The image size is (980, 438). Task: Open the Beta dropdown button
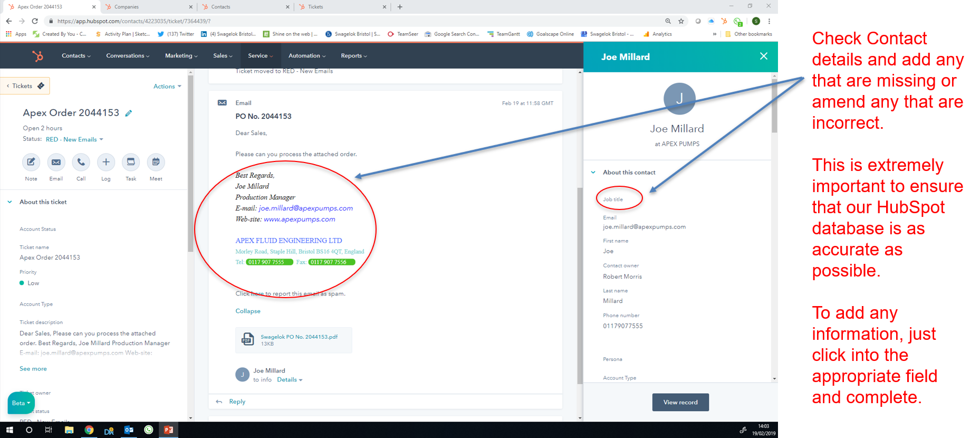[21, 403]
